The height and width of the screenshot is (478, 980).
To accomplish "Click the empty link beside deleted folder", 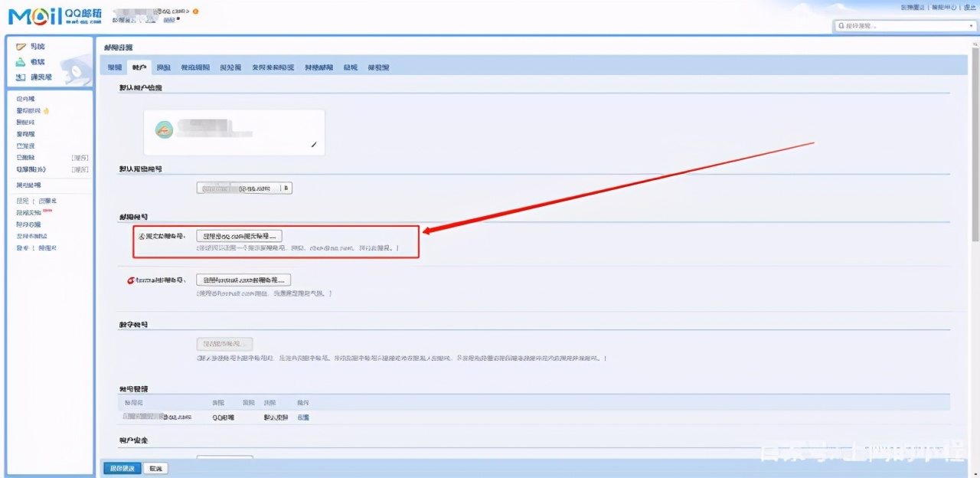I will coord(80,158).
